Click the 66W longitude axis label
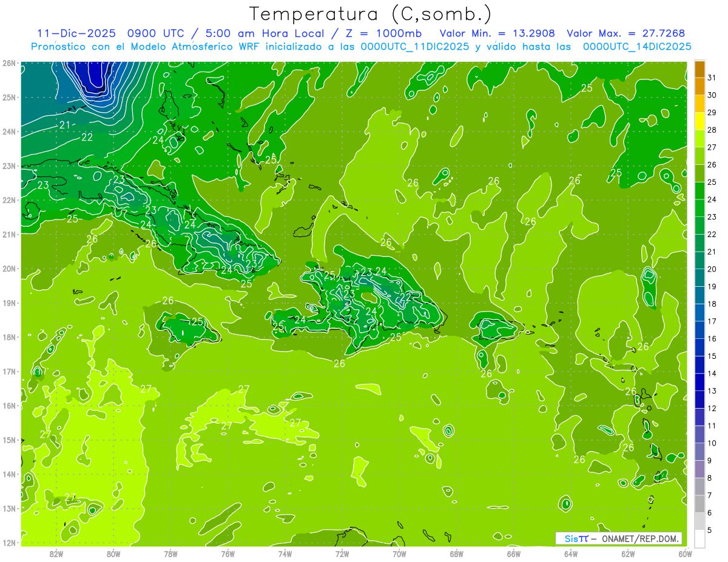Viewport: 728px width, 562px height. coord(514,554)
